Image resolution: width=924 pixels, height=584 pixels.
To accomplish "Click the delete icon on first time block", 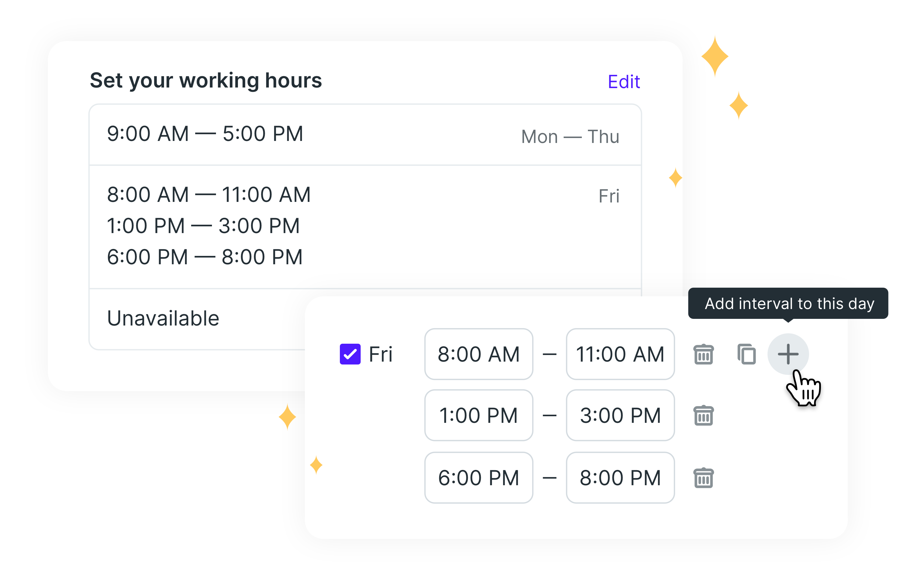I will click(x=702, y=353).
